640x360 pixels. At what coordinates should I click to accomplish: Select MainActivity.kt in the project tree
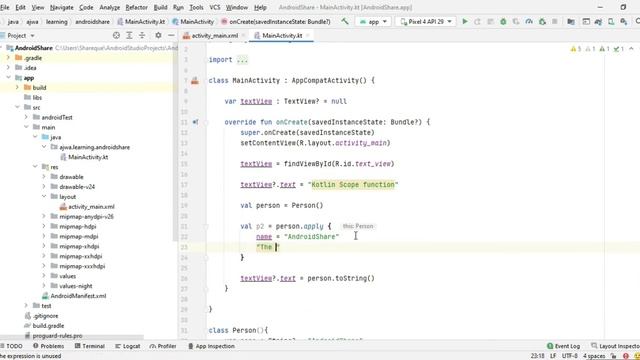pyautogui.click(x=88, y=157)
